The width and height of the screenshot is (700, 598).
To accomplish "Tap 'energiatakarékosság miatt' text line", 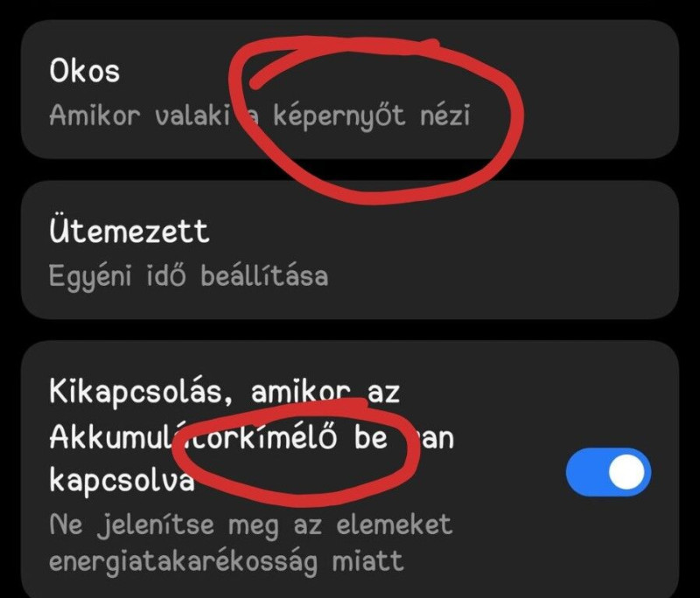I will (x=227, y=560).
